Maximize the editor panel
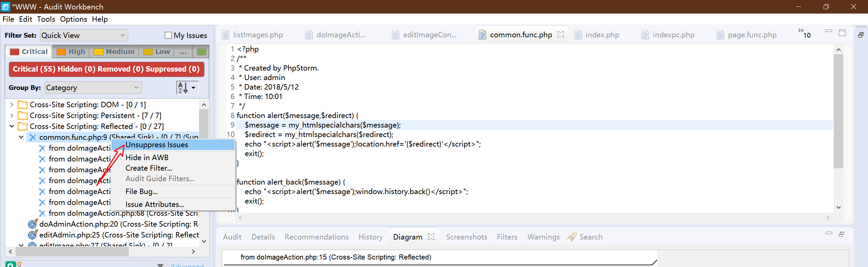 [x=842, y=33]
